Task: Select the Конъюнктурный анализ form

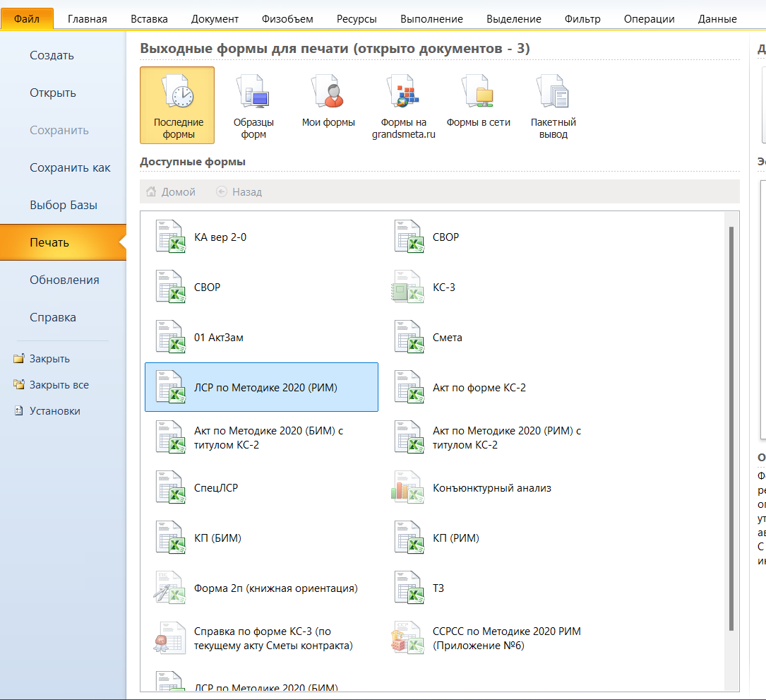Action: pyautogui.click(x=491, y=488)
